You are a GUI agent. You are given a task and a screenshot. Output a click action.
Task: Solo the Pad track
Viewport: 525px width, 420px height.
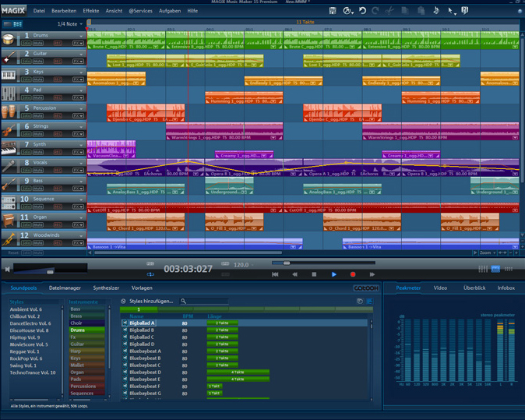(x=26, y=97)
